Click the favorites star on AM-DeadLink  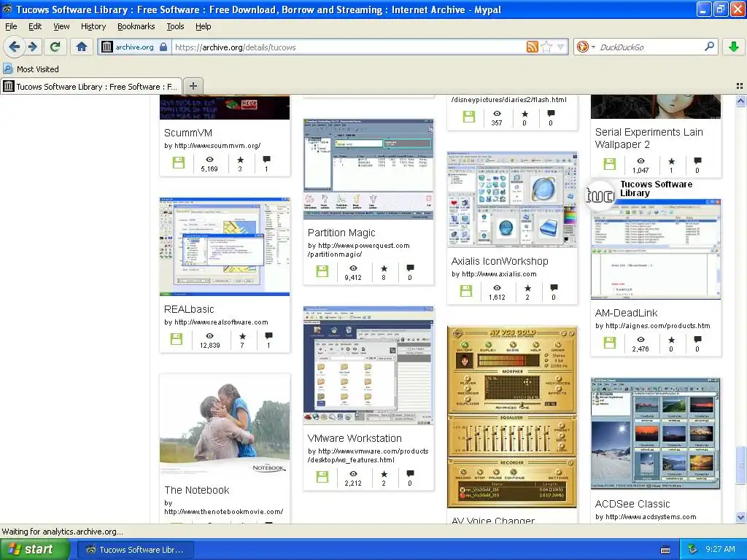[x=671, y=340]
